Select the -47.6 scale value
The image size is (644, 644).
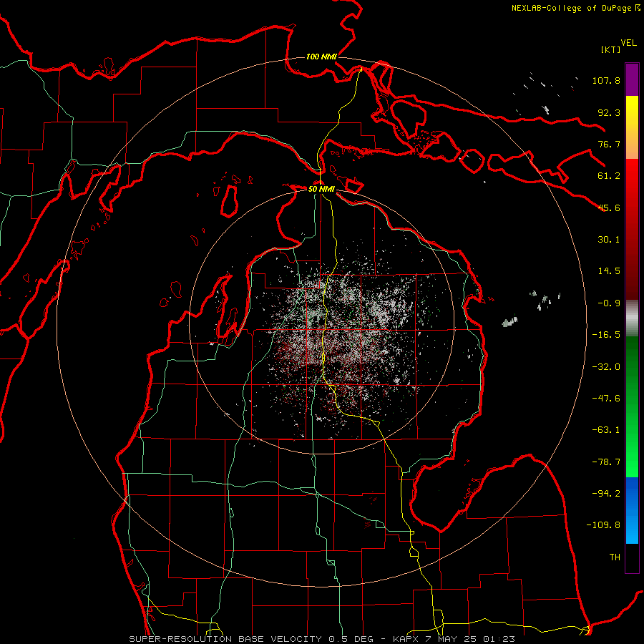coord(606,399)
